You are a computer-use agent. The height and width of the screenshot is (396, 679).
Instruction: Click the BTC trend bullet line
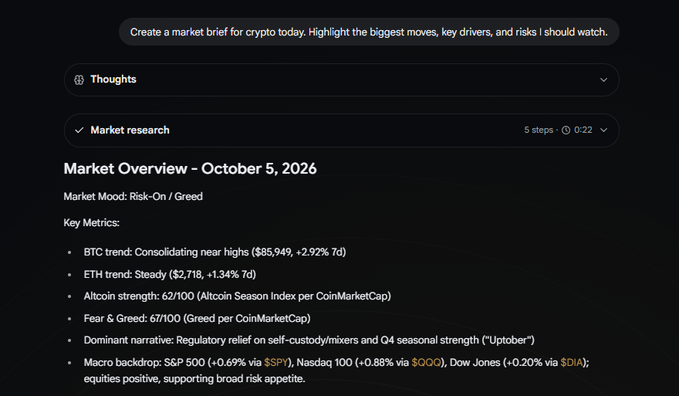215,252
